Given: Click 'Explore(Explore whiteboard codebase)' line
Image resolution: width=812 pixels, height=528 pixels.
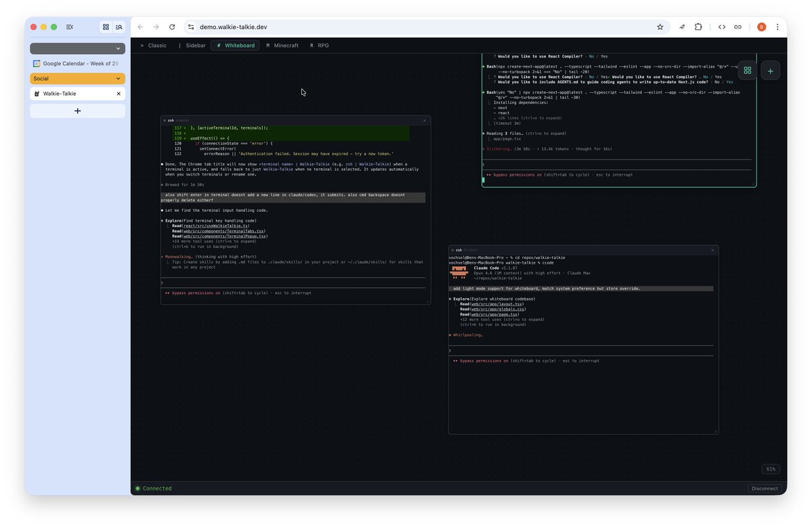Looking at the screenshot, I should (x=494, y=299).
